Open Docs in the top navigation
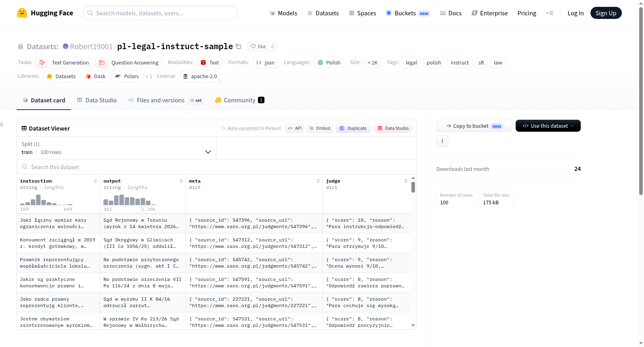 [450, 13]
